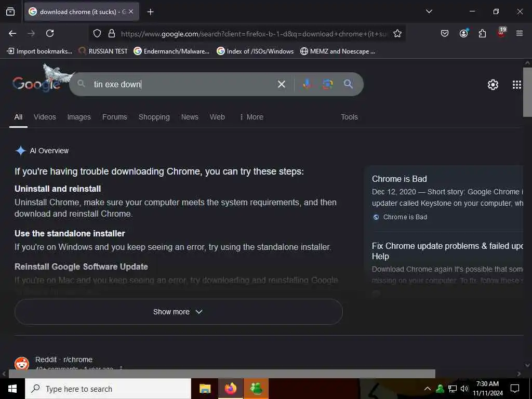Viewport: 532px width, 399px height.
Task: Click the "Use the standalone installer" heading
Action: click(x=70, y=233)
